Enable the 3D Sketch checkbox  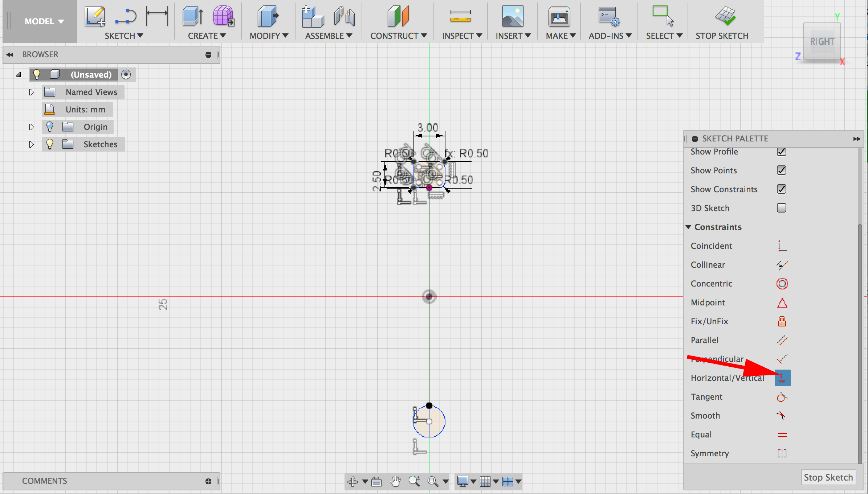pos(782,208)
